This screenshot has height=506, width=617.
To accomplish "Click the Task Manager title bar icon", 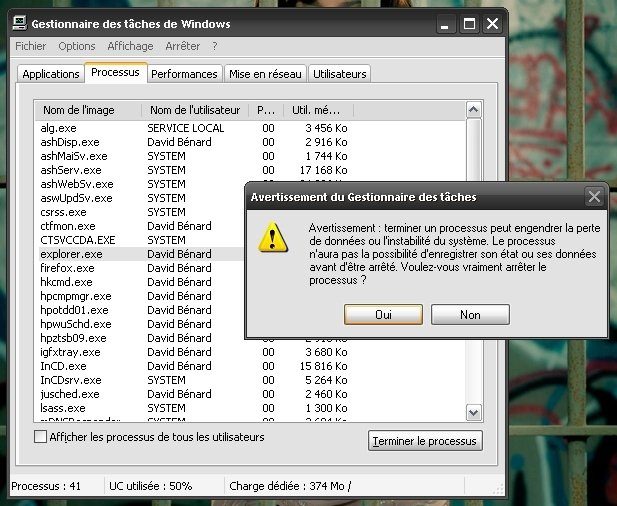I will 19,24.
